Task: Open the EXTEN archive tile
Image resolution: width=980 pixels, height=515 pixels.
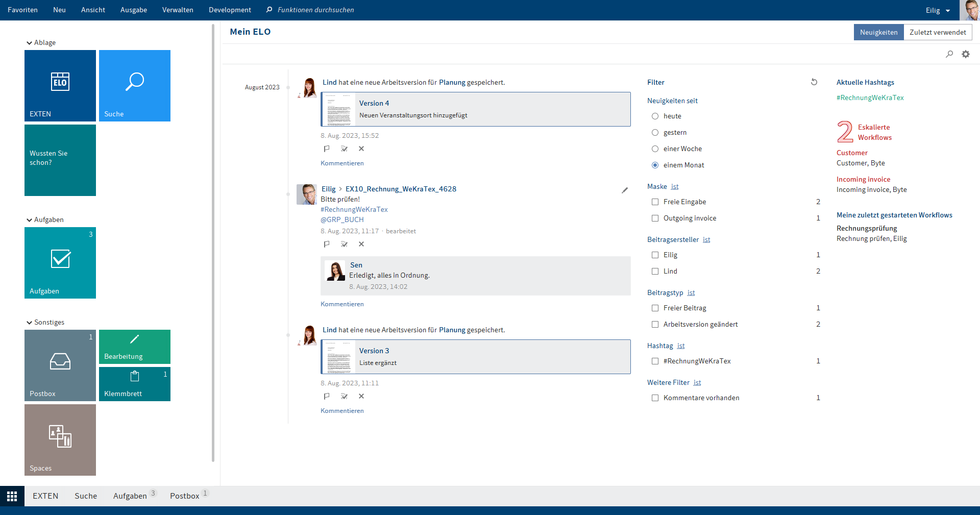Action: (x=60, y=85)
